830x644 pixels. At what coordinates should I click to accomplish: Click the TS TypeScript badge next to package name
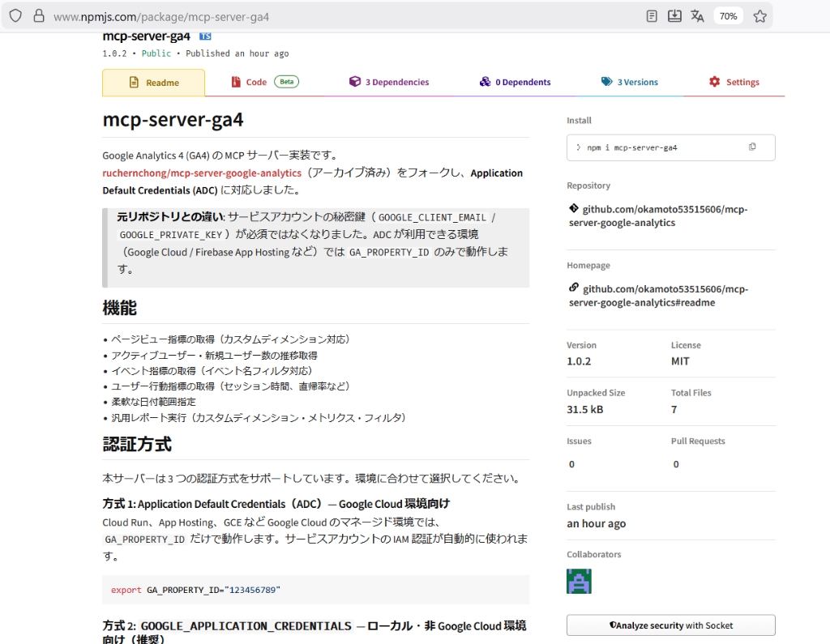205,36
